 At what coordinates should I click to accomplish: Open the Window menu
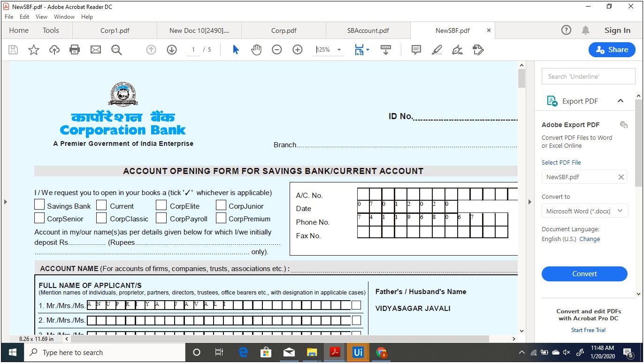pyautogui.click(x=64, y=16)
